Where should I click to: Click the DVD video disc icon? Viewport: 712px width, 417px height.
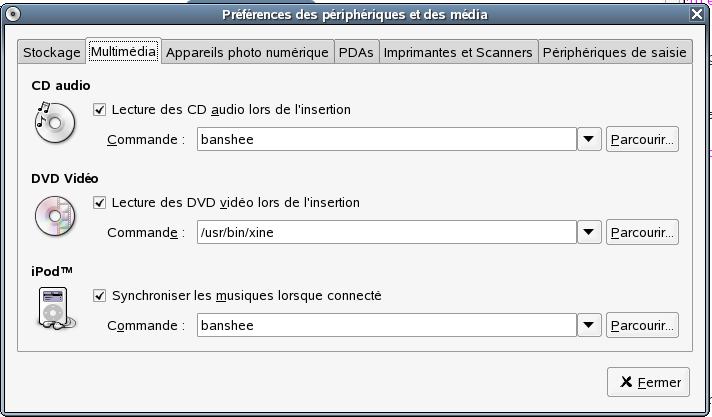click(x=55, y=216)
